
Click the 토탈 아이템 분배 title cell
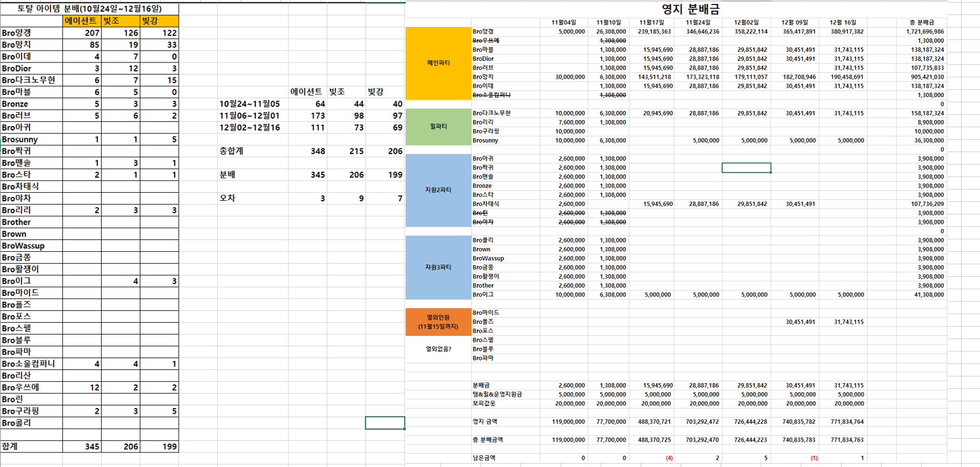89,9
